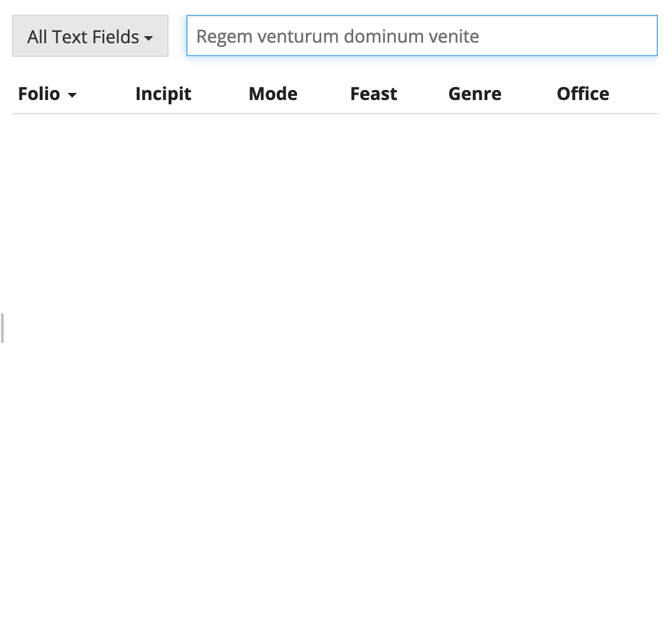Click the Mode column header
Image resolution: width=665 pixels, height=644 pixels.
click(273, 94)
